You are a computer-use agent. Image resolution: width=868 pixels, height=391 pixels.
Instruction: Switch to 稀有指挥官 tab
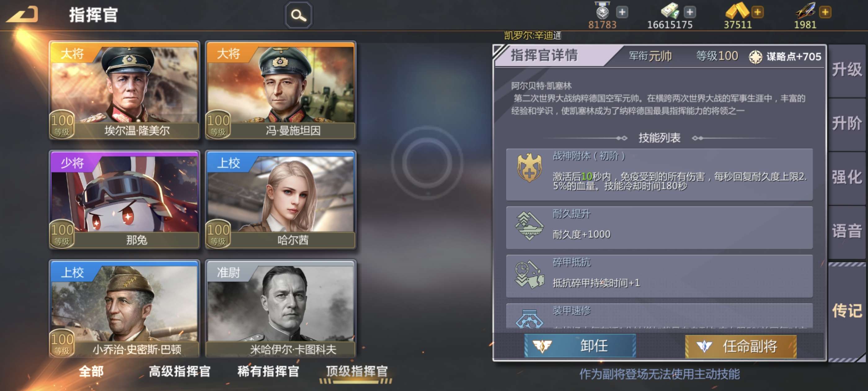coord(268,371)
